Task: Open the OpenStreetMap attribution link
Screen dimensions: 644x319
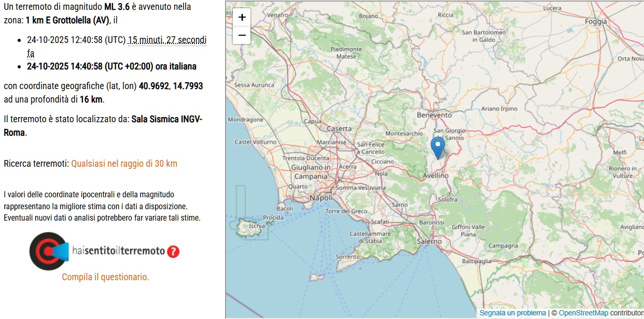Action: pos(583,313)
